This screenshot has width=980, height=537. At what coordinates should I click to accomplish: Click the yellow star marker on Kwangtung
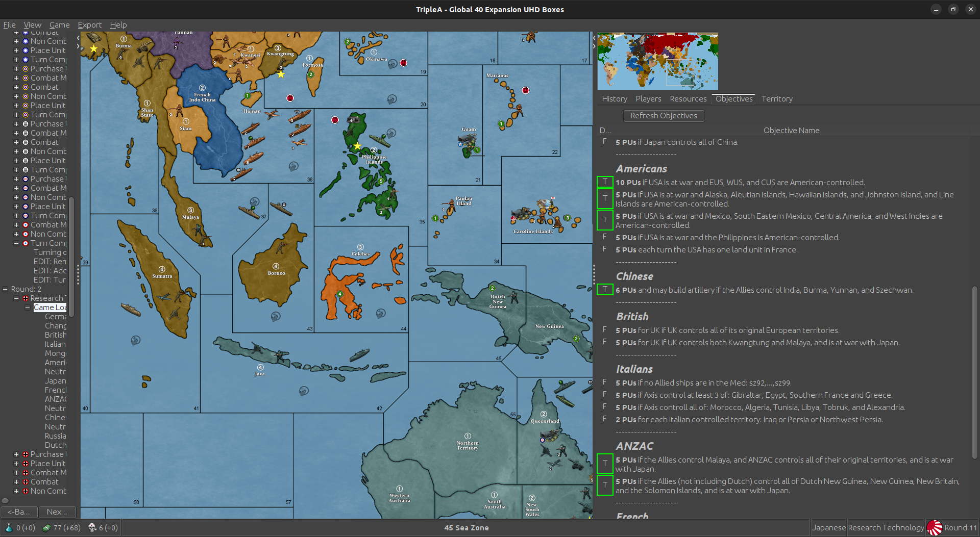[281, 74]
